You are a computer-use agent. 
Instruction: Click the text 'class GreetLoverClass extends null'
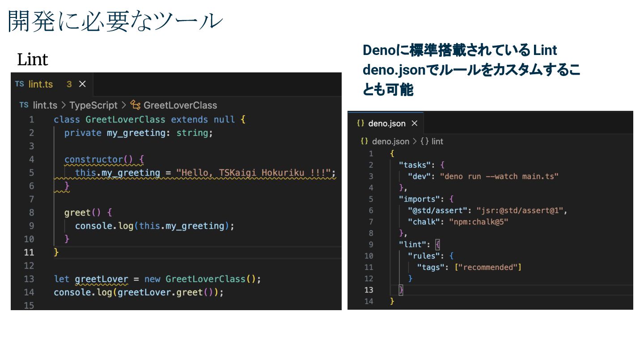click(144, 120)
